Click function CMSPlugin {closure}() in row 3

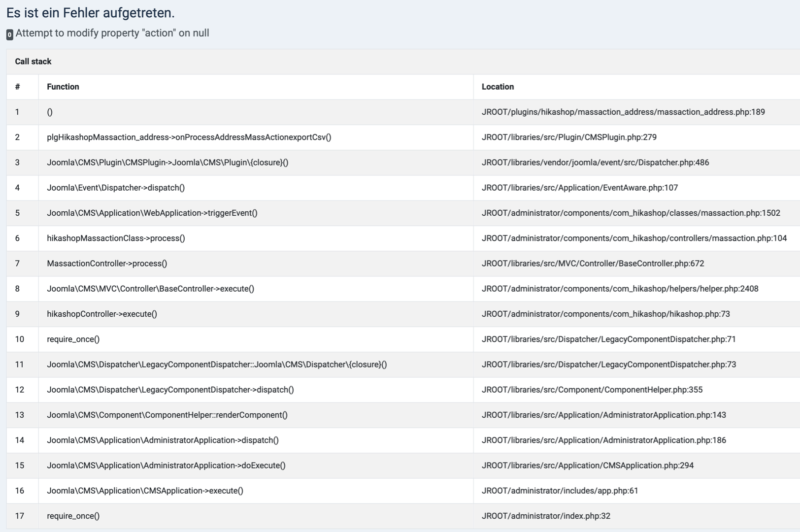pyautogui.click(x=167, y=162)
